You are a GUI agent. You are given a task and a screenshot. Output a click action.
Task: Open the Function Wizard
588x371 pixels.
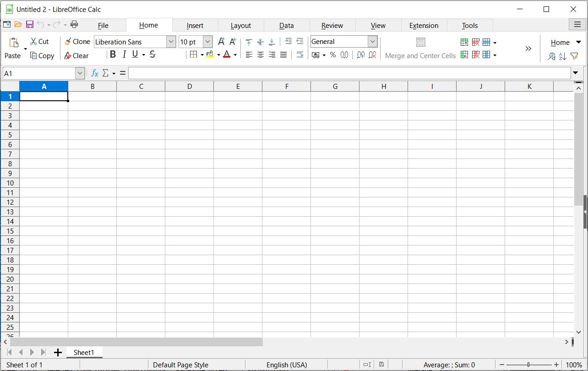[95, 73]
